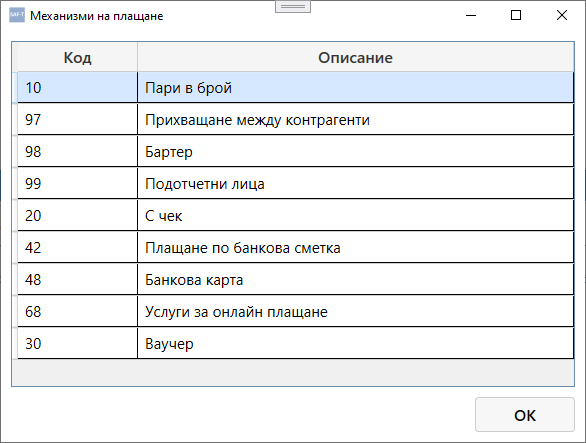Select the Банкова карта description
The height and width of the screenshot is (443, 586).
pos(355,280)
